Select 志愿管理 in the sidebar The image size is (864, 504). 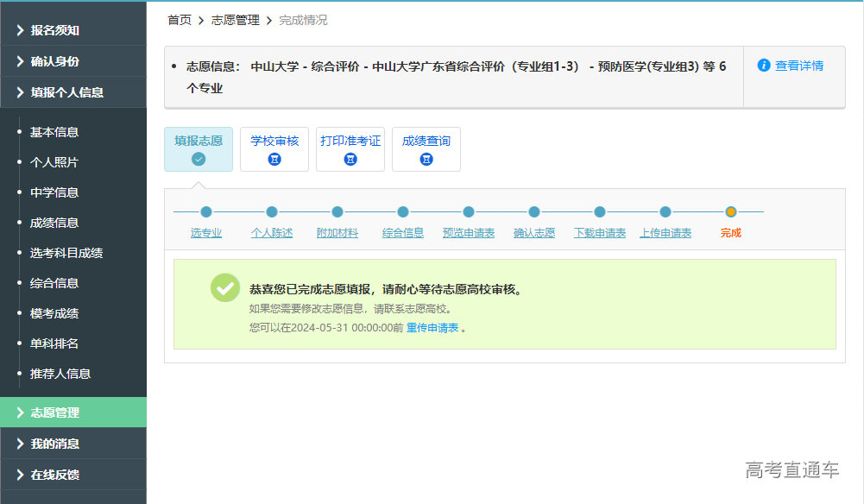[x=55, y=413]
